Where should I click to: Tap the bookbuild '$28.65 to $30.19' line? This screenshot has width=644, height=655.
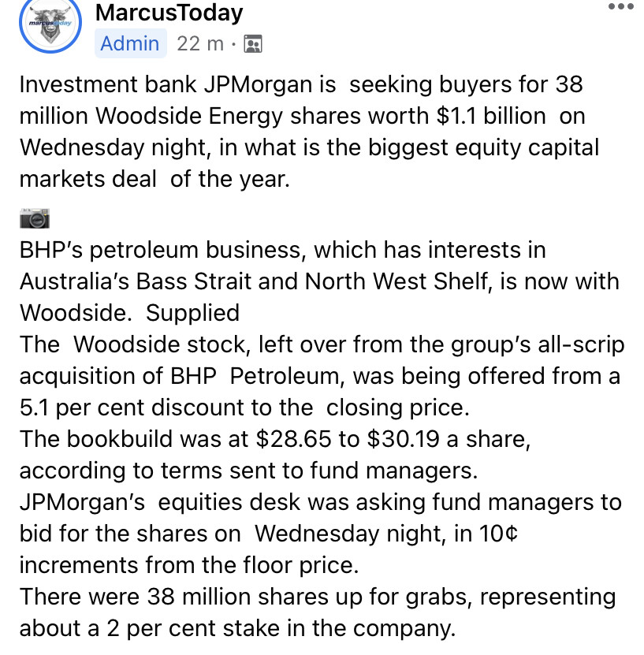[x=275, y=439]
